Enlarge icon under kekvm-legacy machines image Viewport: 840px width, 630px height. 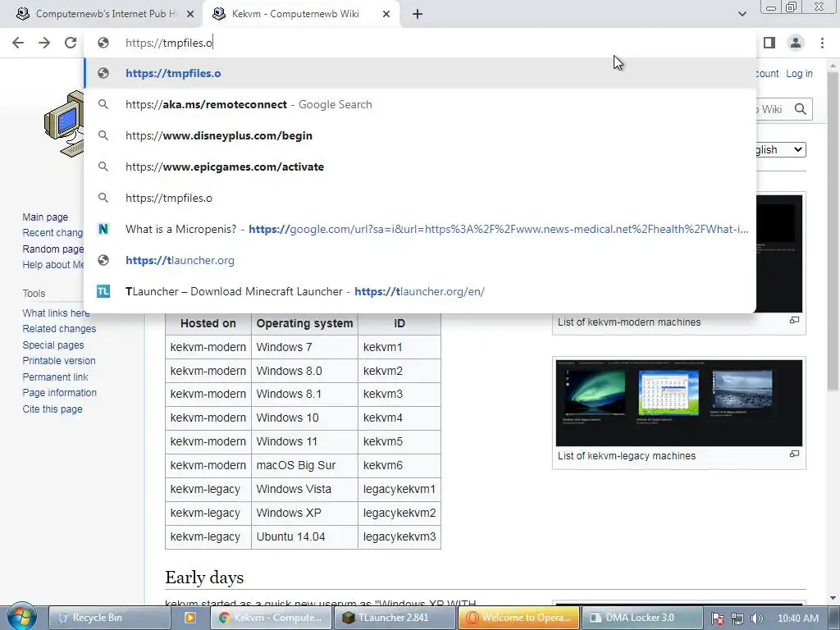794,454
